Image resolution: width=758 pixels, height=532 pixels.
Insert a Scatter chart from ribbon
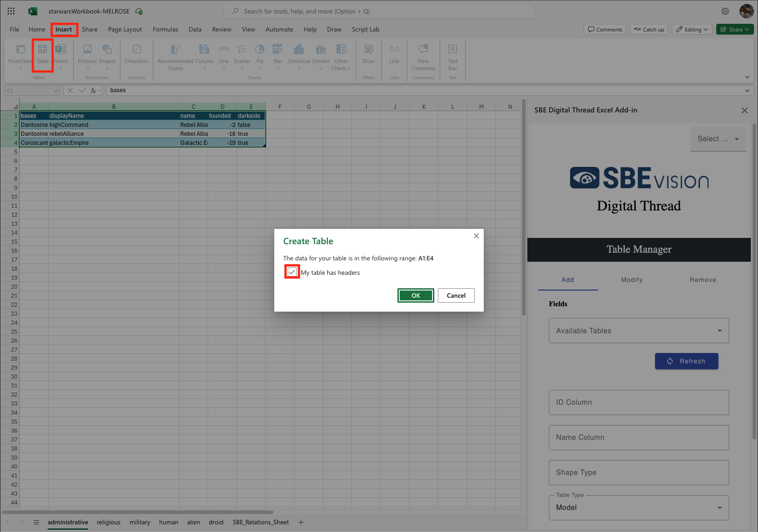(241, 49)
